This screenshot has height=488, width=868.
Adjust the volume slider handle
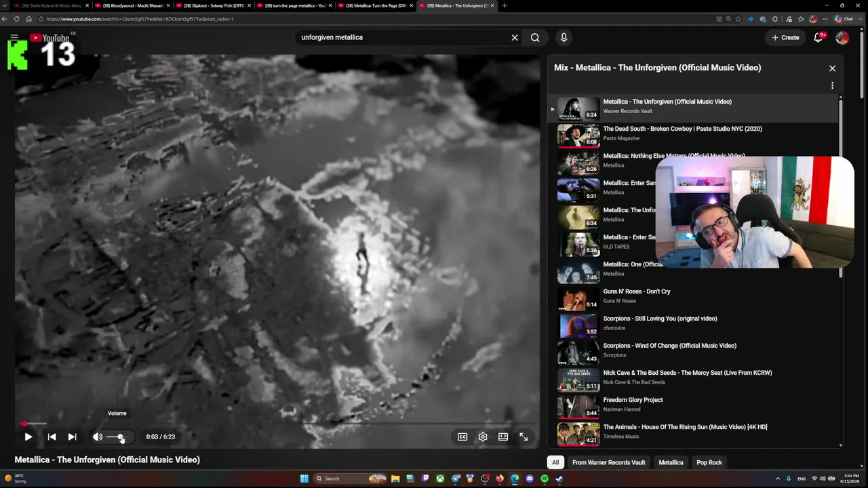tap(121, 437)
